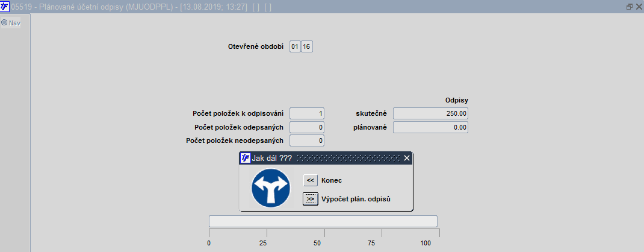The height and width of the screenshot is (252, 644).
Task: Close the Jak dál ??? dialog
Action: 407,158
